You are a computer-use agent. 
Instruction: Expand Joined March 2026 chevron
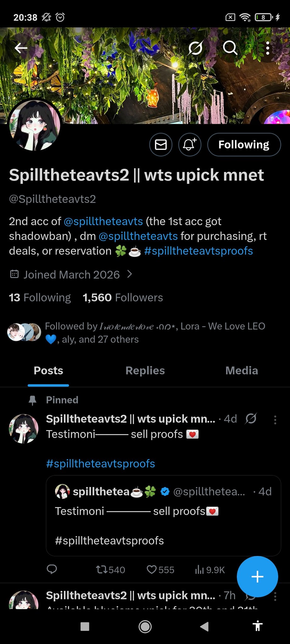coord(130,274)
